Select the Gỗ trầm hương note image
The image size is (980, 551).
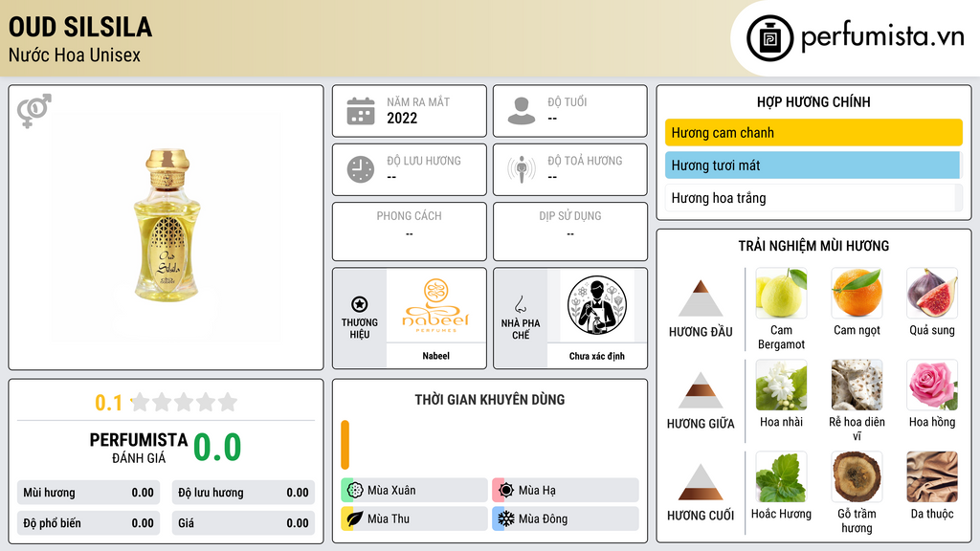coord(857,476)
